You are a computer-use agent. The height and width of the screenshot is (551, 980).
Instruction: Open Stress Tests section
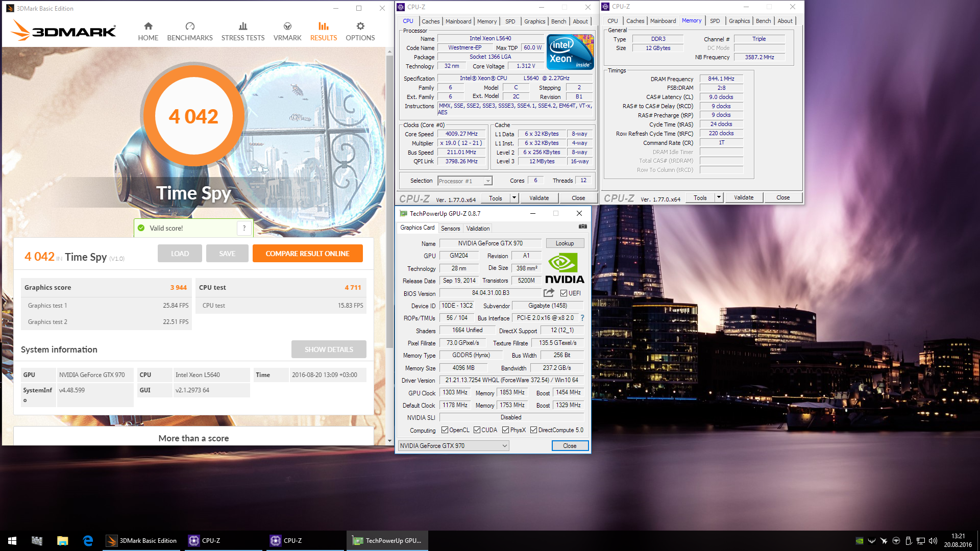(x=243, y=32)
